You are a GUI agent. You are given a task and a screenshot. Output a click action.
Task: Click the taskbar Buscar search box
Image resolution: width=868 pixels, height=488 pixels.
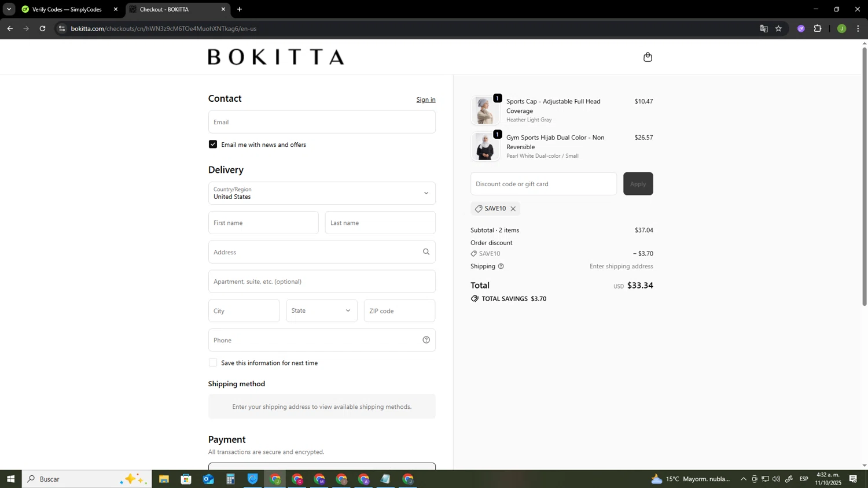(87, 479)
